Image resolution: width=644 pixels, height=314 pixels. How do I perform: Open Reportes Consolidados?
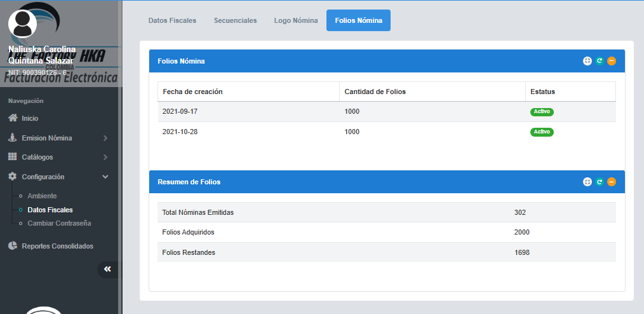[x=57, y=246]
